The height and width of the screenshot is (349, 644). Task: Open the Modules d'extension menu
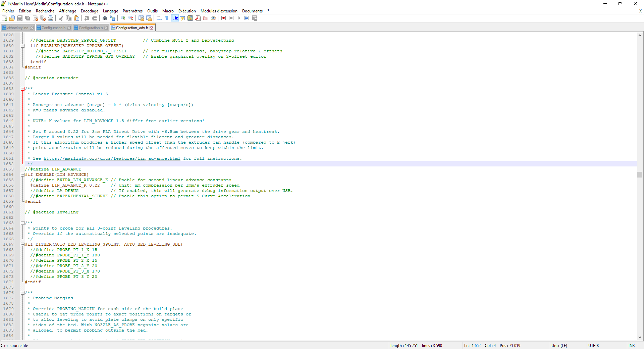tap(219, 11)
